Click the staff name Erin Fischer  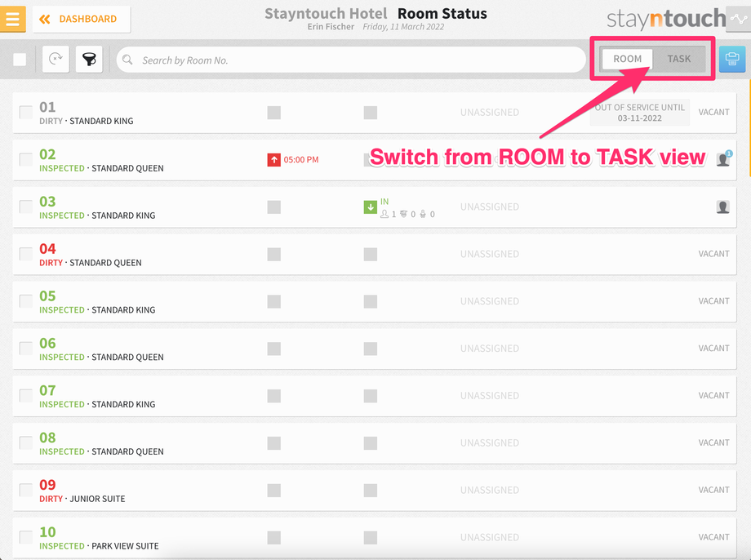(x=331, y=27)
